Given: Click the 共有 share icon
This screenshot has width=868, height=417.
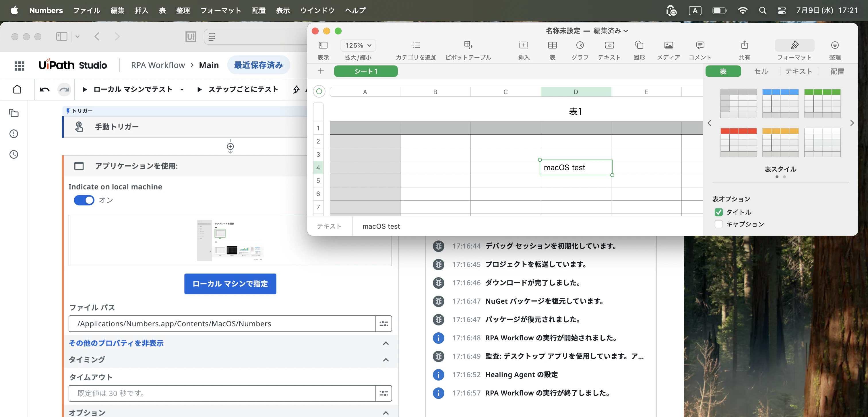Looking at the screenshot, I should click(744, 45).
